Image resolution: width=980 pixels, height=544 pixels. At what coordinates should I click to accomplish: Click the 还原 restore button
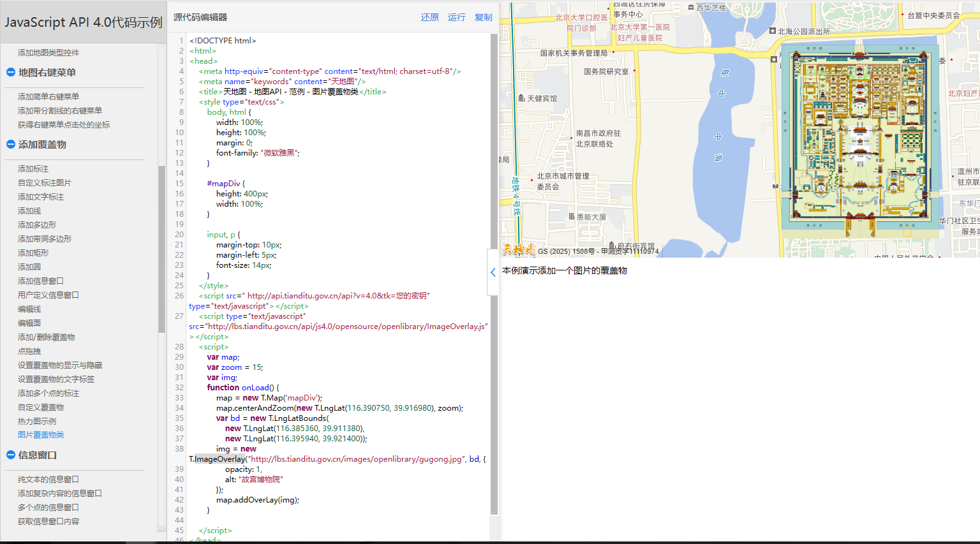(430, 17)
